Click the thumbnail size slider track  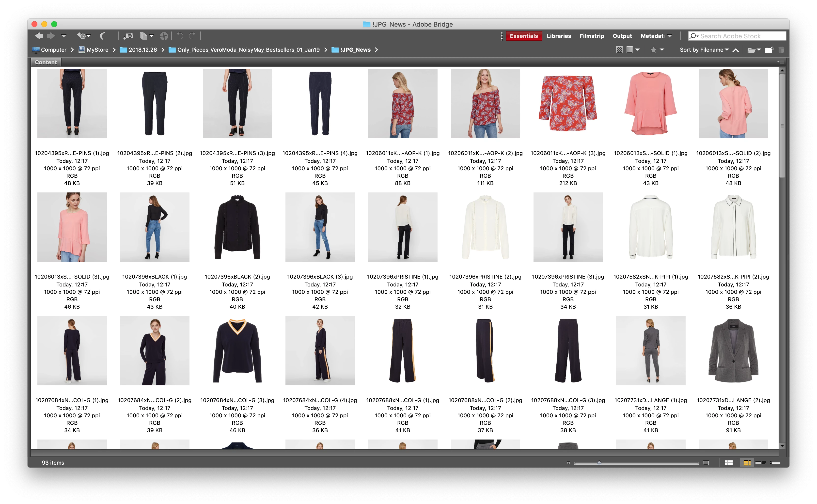(x=650, y=463)
